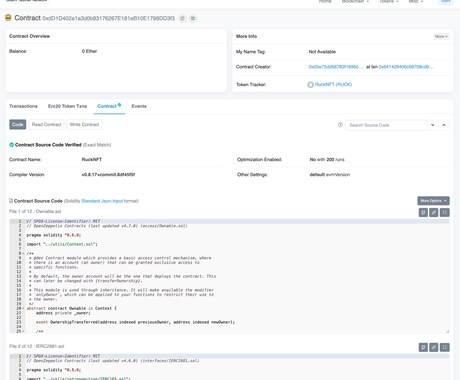Copy Ownable.sol source code to clipboard
The height and width of the screenshot is (380, 460).
tap(423, 212)
